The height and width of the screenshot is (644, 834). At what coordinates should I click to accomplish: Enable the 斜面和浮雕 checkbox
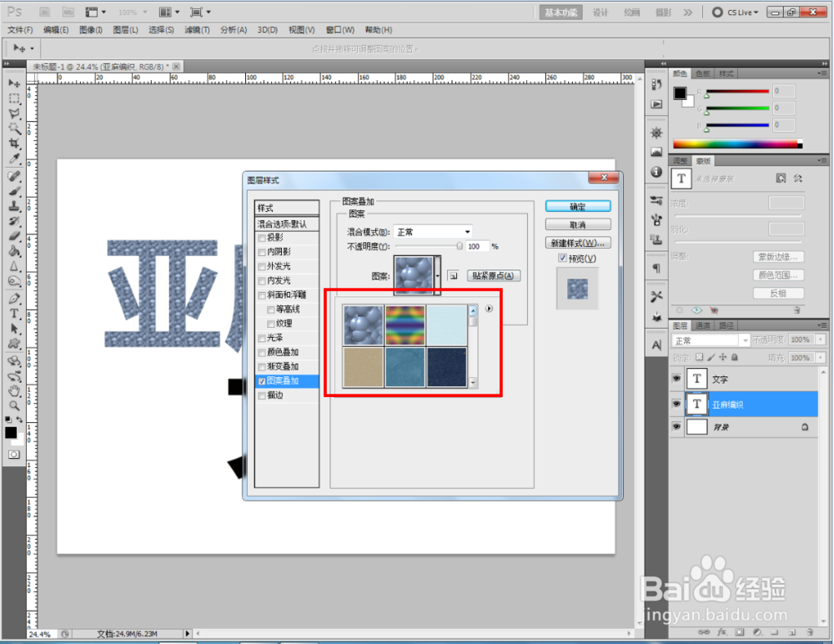click(x=262, y=295)
